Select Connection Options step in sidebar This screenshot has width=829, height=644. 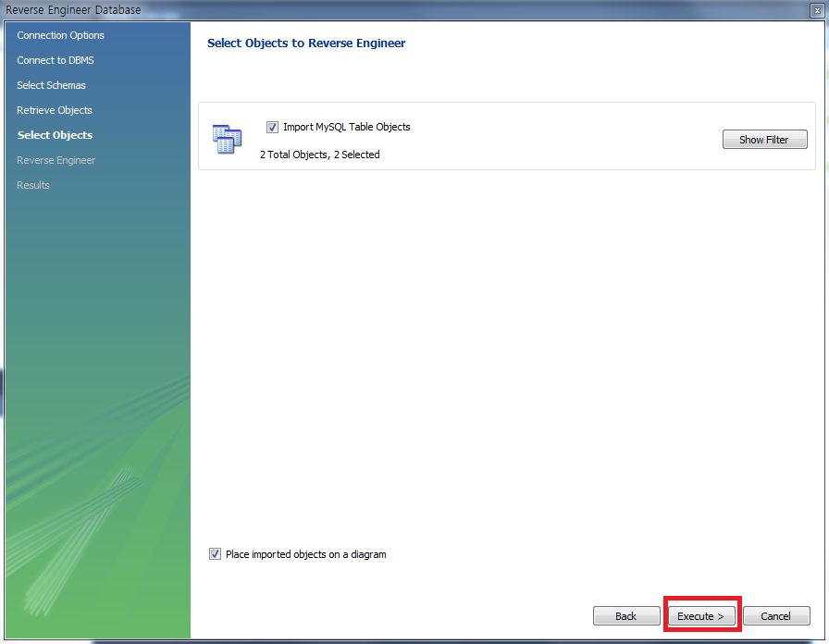[60, 35]
